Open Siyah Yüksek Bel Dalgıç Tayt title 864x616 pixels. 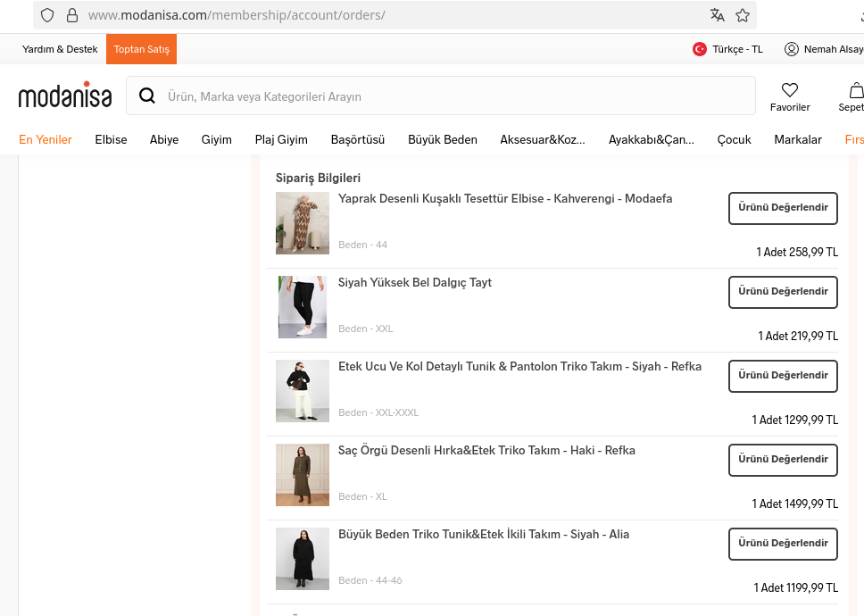[415, 283]
